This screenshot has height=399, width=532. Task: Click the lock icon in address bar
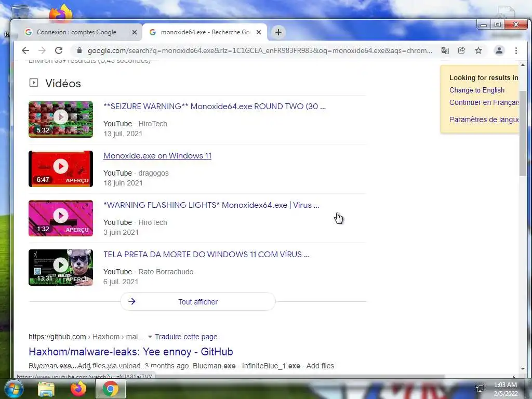coord(79,50)
